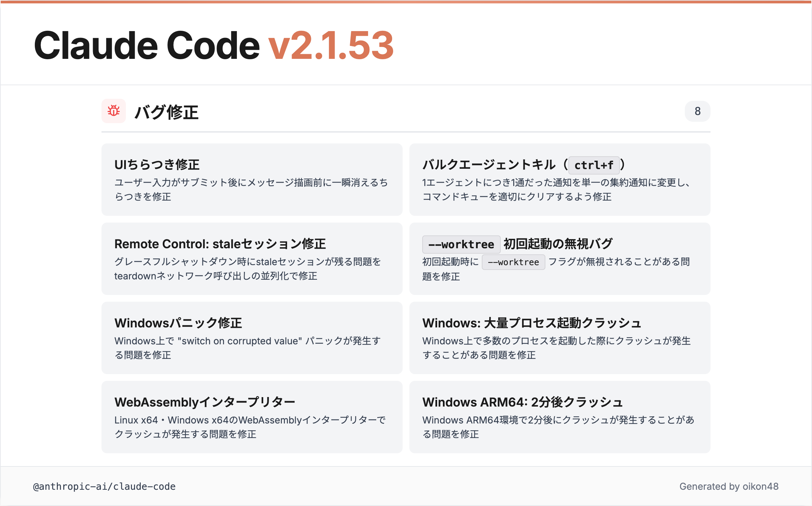This screenshot has width=812, height=506.
Task: Click the v2.1.53 version number
Action: 331,45
